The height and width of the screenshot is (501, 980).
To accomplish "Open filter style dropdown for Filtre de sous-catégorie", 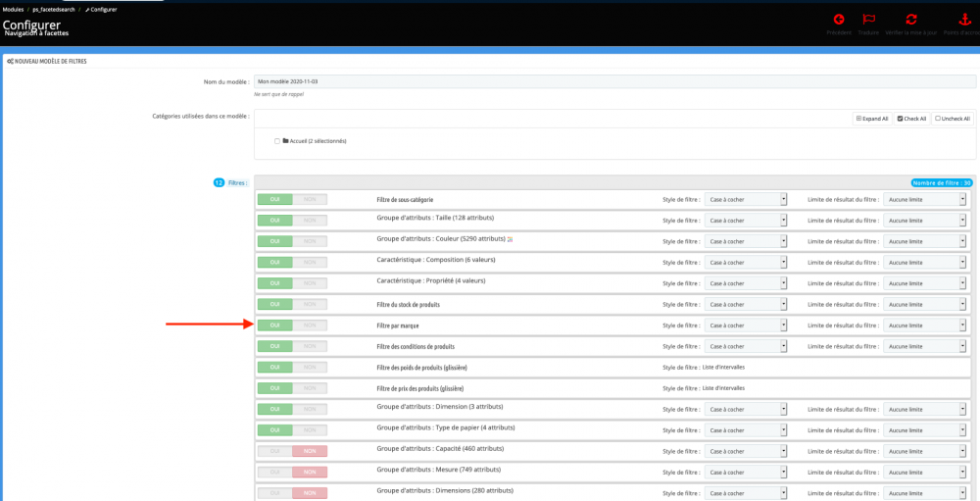I will [746, 199].
